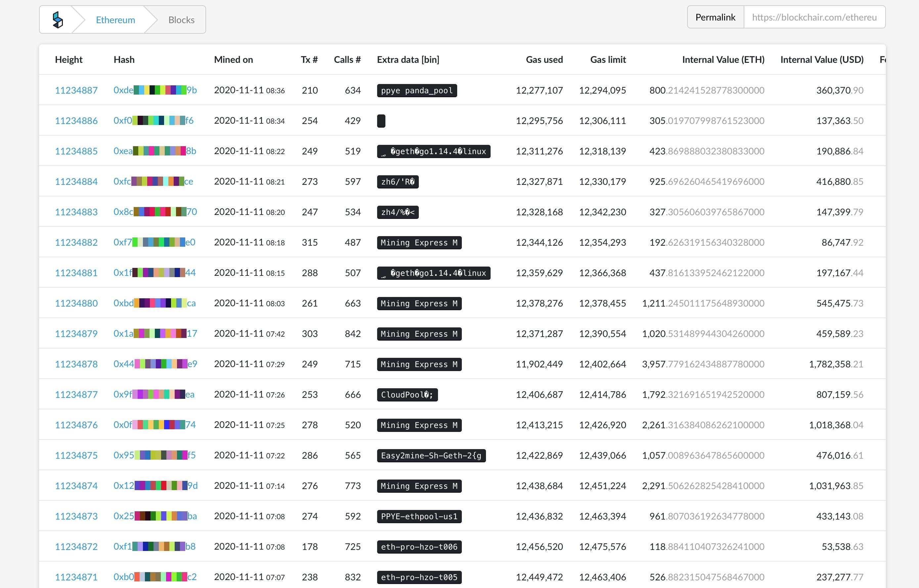Open block height 11234877
This screenshot has height=588, width=919.
(x=76, y=395)
